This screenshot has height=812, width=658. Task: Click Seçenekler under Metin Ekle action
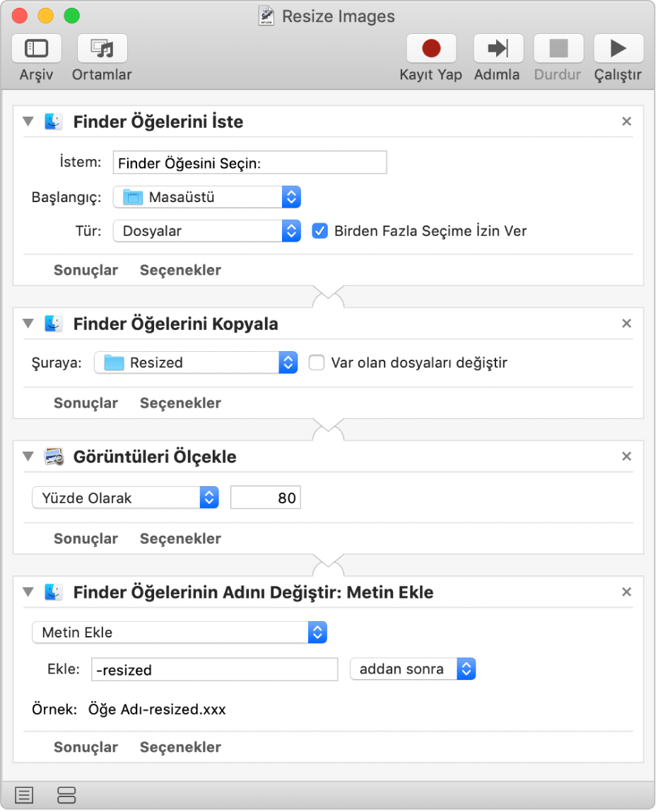180,747
